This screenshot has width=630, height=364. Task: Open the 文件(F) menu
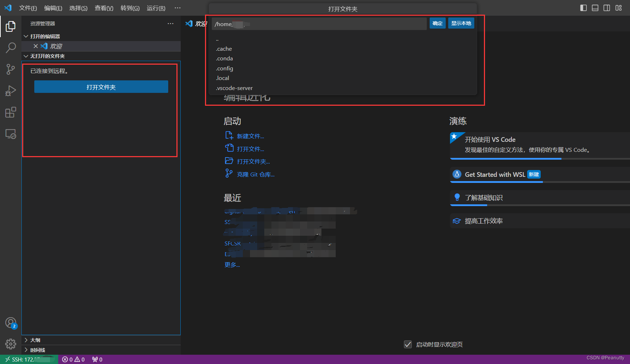click(28, 8)
